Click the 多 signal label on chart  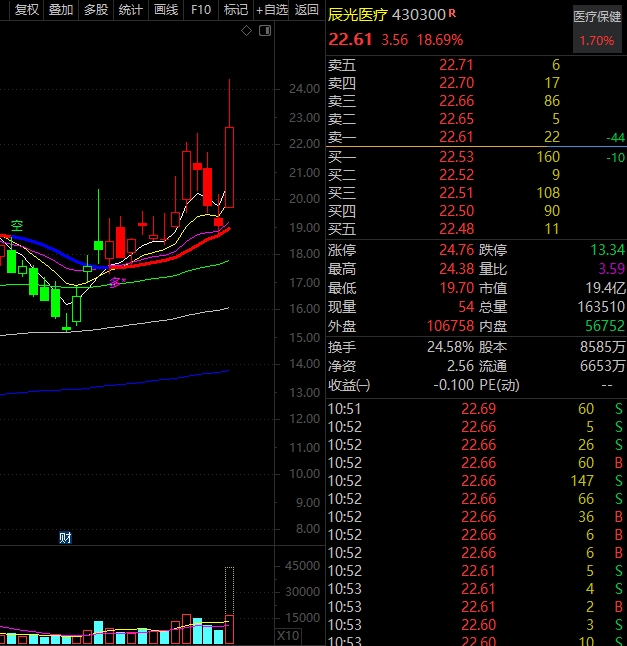117,282
